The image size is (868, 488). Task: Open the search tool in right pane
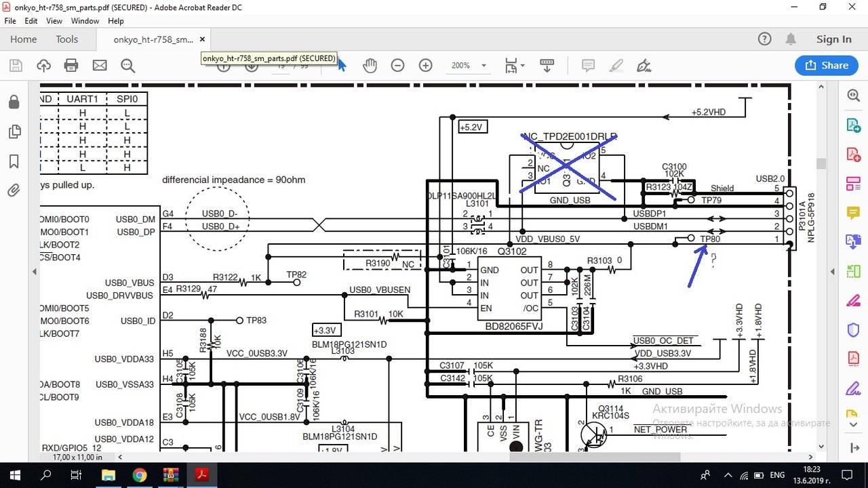click(853, 96)
